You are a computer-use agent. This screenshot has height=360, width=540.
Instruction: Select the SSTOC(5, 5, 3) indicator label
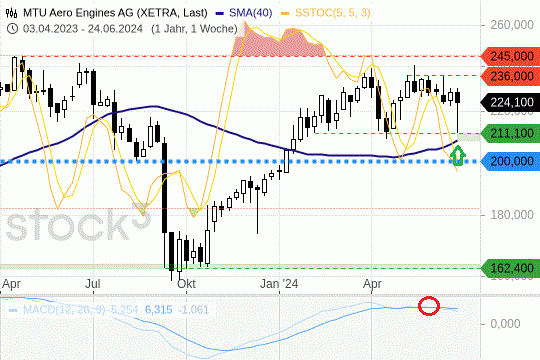click(333, 13)
